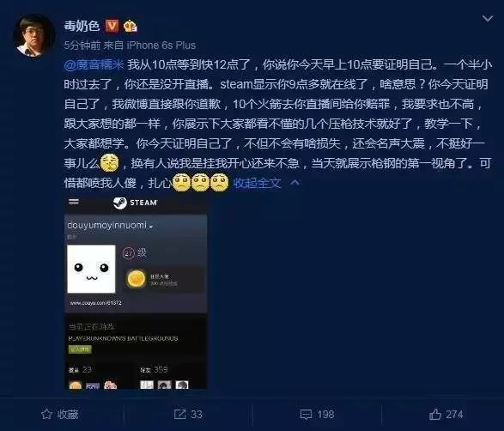
Task: Click the repost icon with count 33
Action: pos(179,414)
